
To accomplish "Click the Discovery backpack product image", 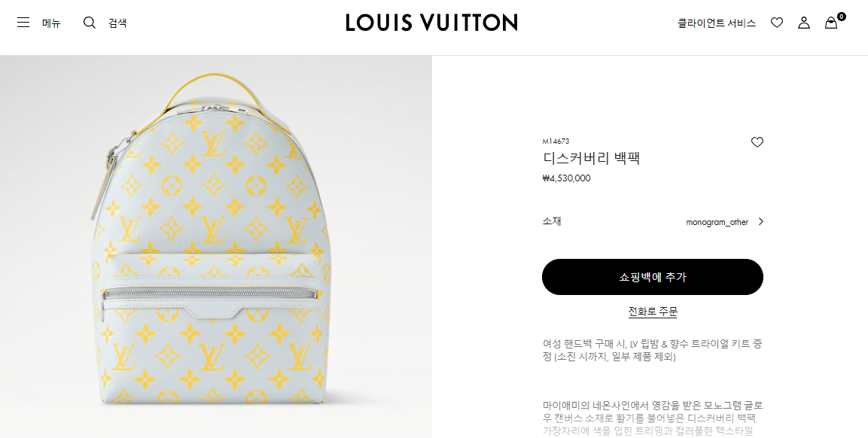I will [x=216, y=246].
